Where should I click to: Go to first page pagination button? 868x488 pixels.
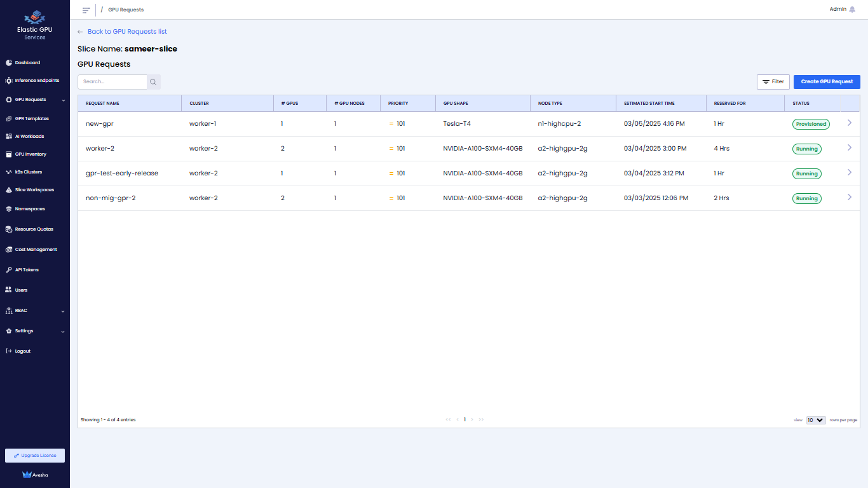449,420
